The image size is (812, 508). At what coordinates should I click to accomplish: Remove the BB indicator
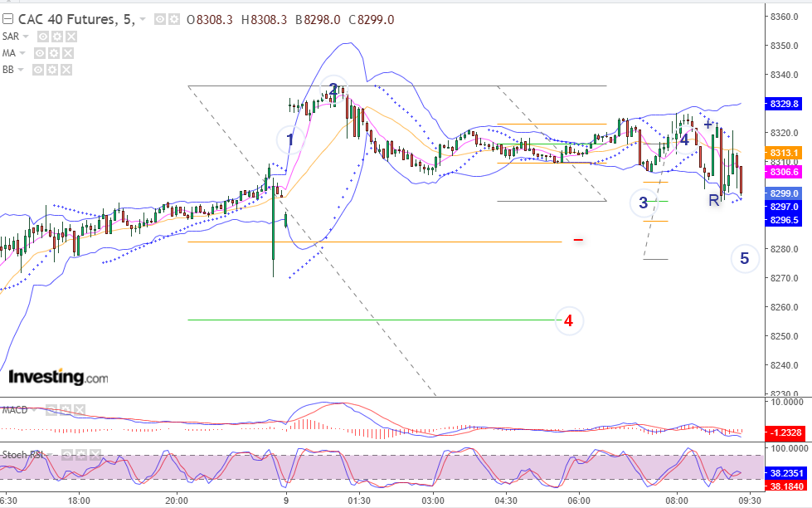point(66,70)
